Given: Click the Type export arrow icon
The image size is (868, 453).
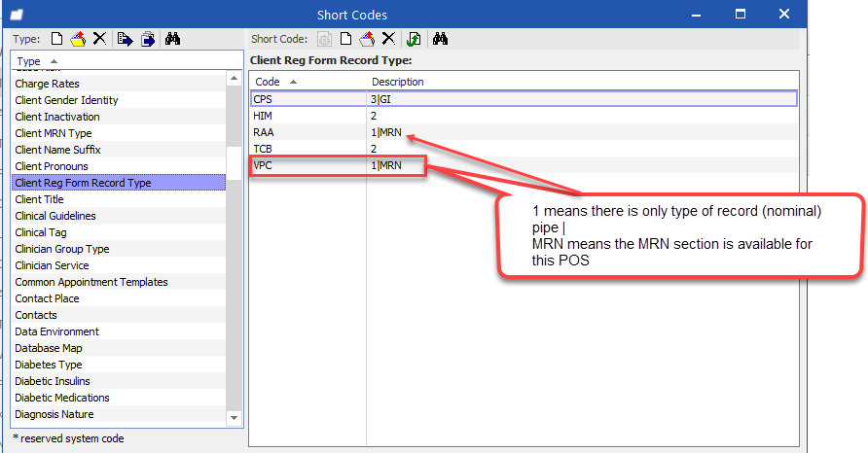Looking at the screenshot, I should (x=126, y=39).
